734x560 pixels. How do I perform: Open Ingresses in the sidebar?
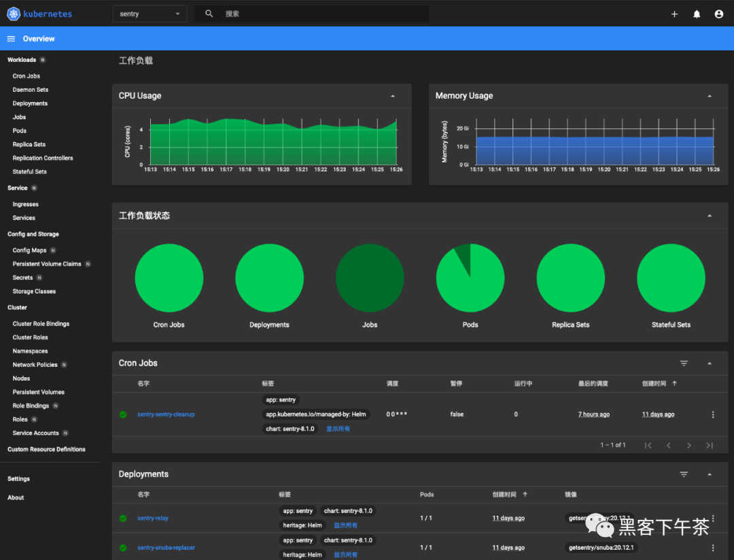click(x=25, y=204)
